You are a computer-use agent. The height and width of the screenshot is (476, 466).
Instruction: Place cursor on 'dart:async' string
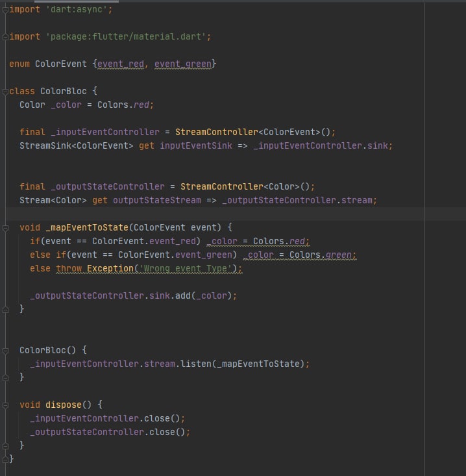click(x=77, y=9)
